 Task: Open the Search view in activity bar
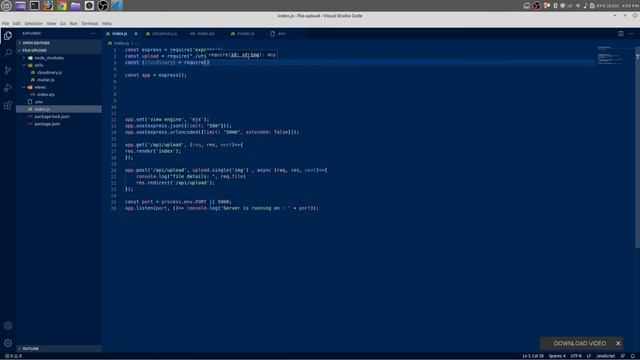[x=8, y=53]
